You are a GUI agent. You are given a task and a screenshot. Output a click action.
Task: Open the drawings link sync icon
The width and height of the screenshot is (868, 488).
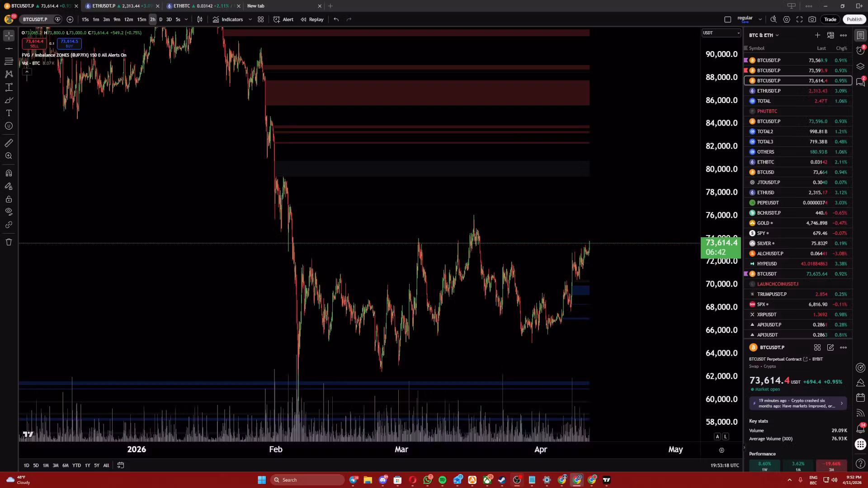tap(9, 225)
